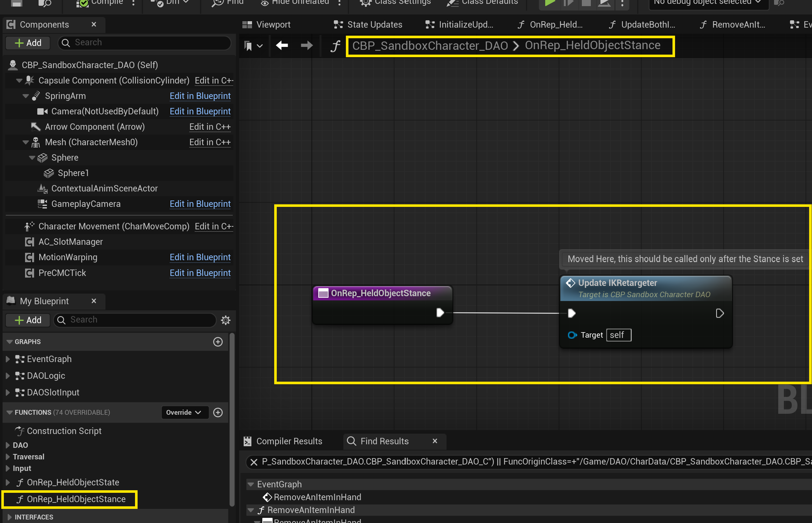Click the navigate forward arrow icon
This screenshot has height=523, width=812.
click(x=306, y=45)
